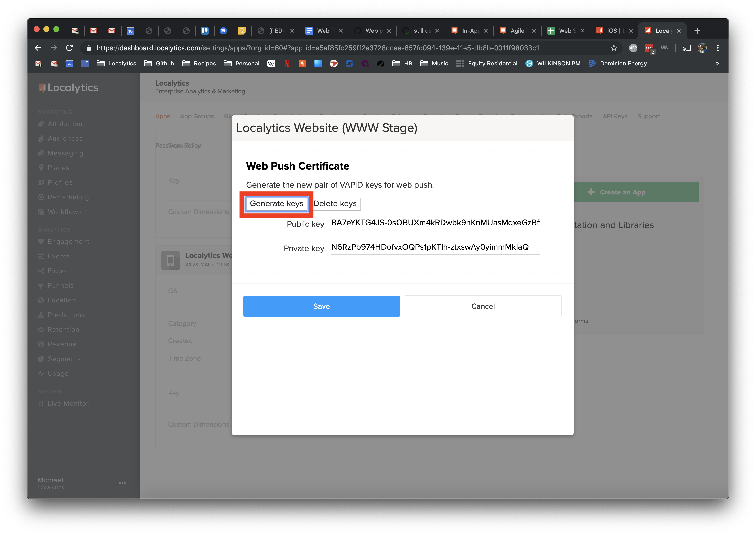Image resolution: width=756 pixels, height=535 pixels.
Task: Open Live Monitor in the sidebar
Action: pyautogui.click(x=63, y=403)
